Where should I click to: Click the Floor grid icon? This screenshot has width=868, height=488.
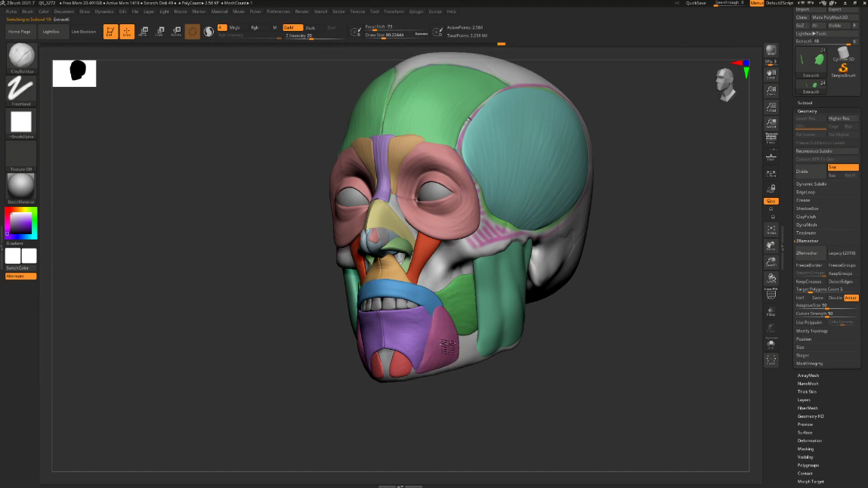click(771, 156)
